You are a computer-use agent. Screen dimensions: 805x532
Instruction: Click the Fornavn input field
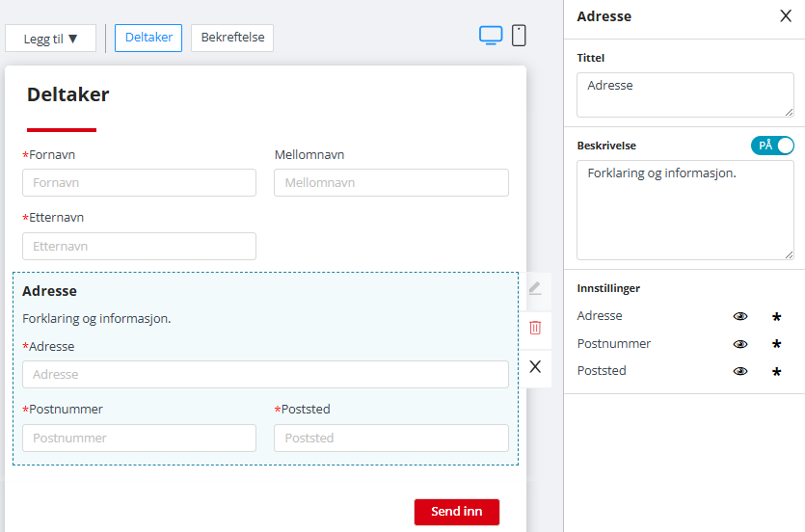coord(139,182)
